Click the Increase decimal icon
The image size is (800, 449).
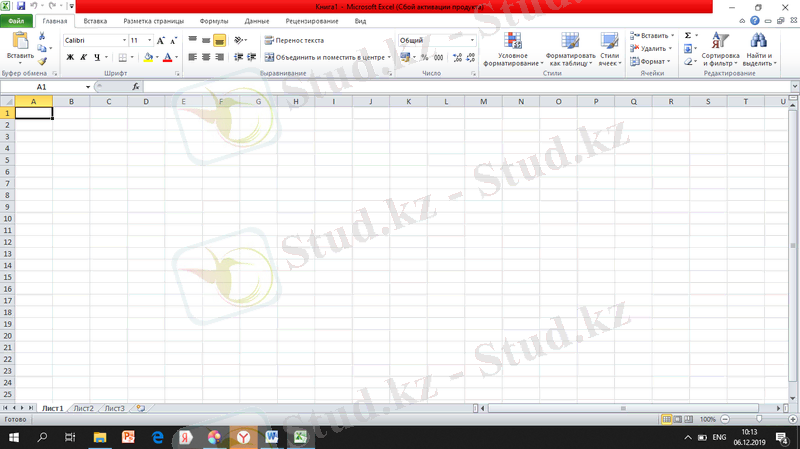click(x=457, y=57)
